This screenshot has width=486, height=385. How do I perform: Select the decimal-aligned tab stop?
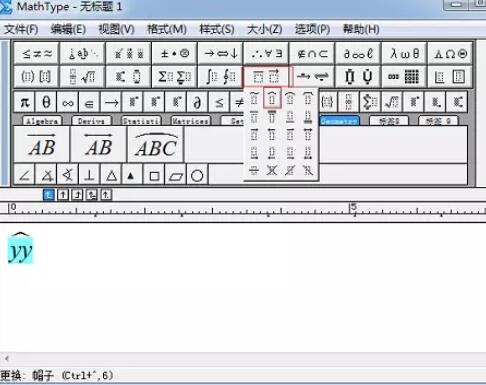point(106,195)
